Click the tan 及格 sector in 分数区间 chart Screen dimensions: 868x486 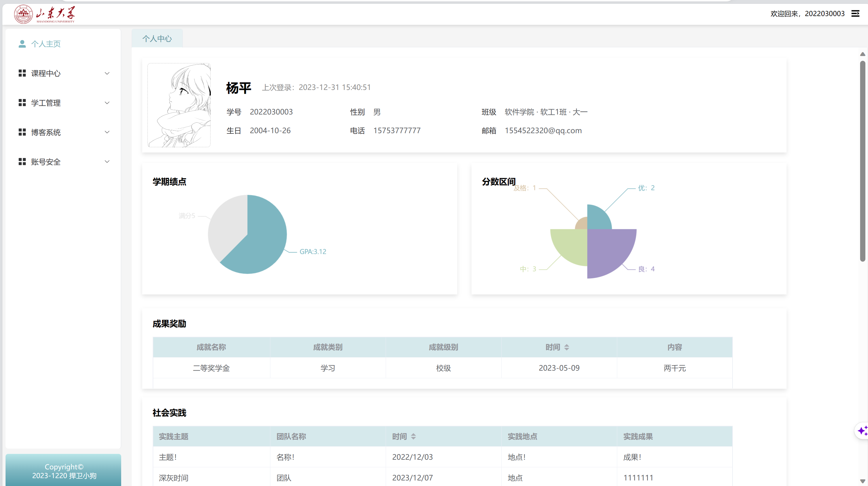[582, 224]
